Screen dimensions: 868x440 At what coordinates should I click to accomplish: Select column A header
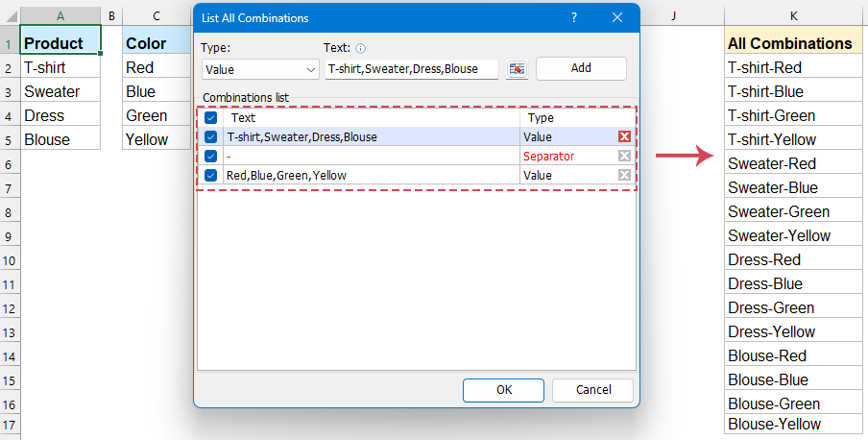pos(60,16)
